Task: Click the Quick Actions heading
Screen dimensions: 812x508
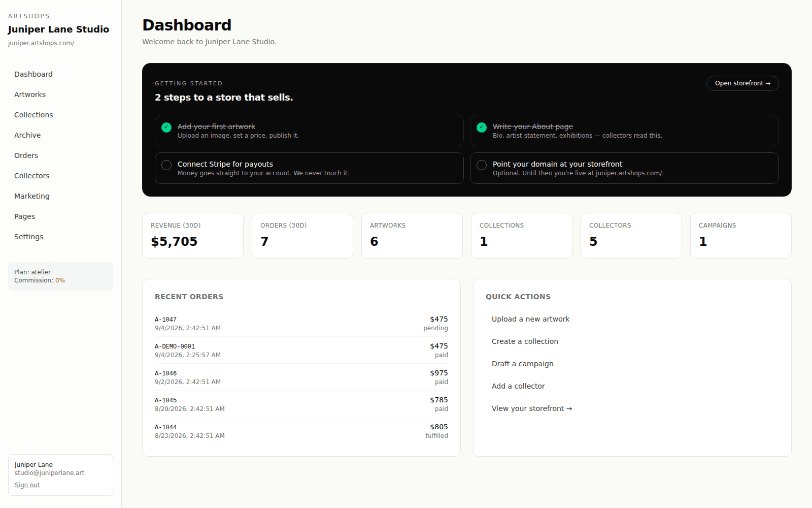Action: (x=518, y=297)
